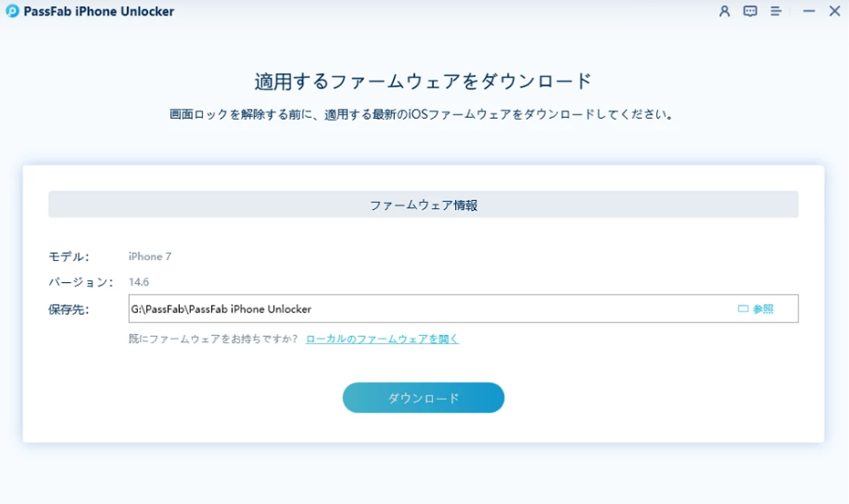Open ローカルのファームウェアを開く link
The width and height of the screenshot is (849, 504).
(x=382, y=339)
